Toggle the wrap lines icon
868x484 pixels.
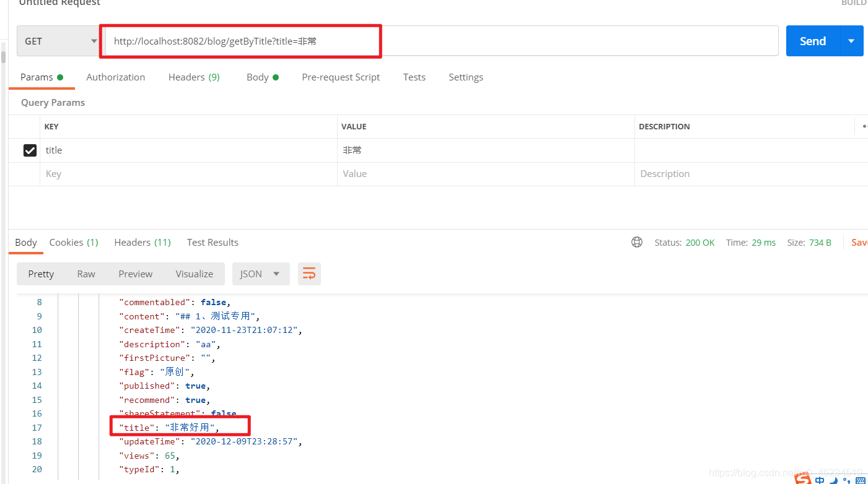click(309, 274)
